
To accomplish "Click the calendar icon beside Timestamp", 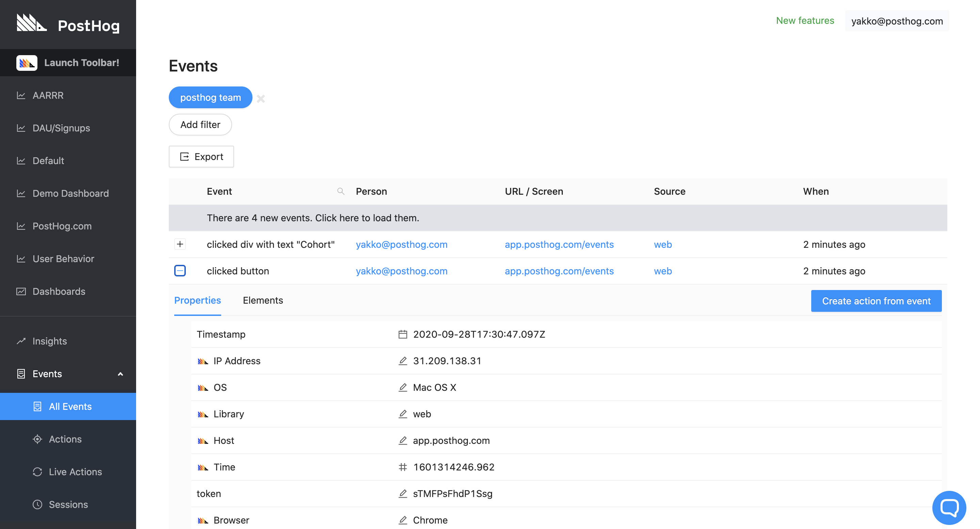I will tap(403, 334).
